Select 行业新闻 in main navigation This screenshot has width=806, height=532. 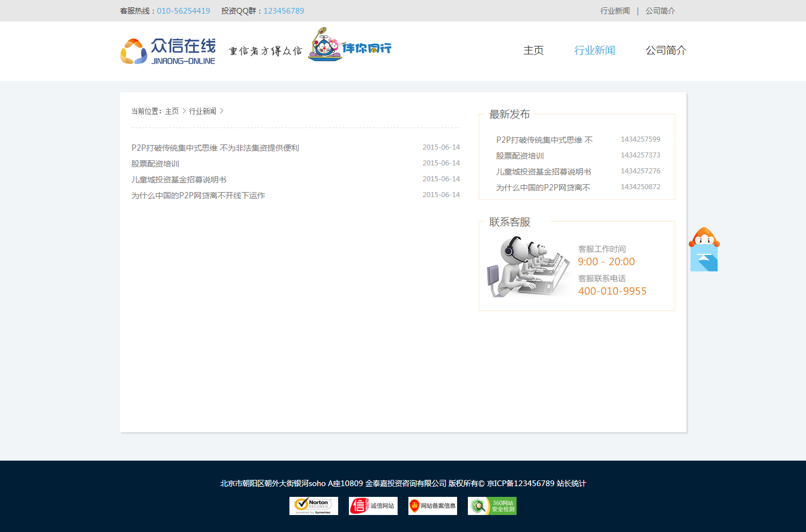pyautogui.click(x=594, y=50)
